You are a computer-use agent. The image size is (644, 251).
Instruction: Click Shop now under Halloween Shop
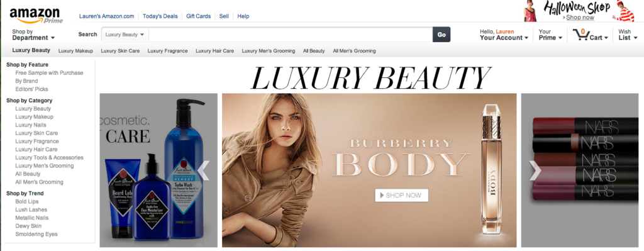[x=579, y=17]
